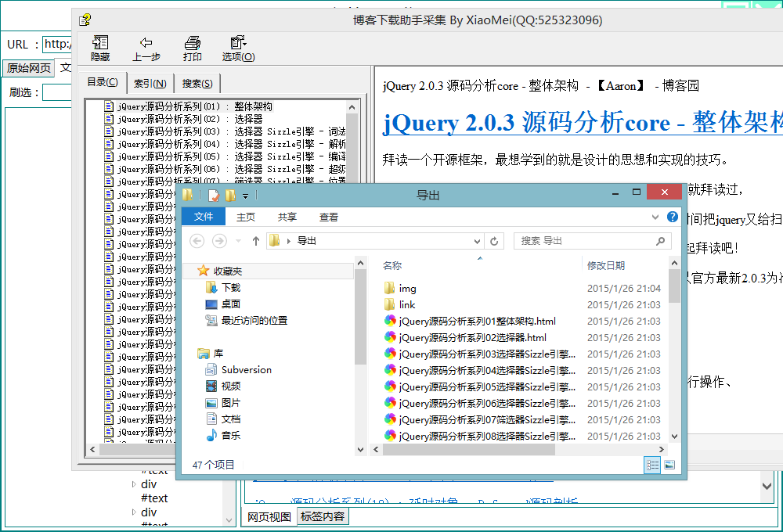
Task: Open the jQuery 2.0.3 源码分析core heading link
Action: coord(583,122)
